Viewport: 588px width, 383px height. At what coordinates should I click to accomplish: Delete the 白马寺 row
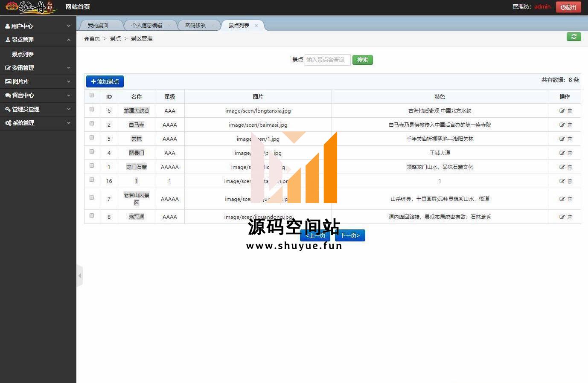tap(570, 125)
